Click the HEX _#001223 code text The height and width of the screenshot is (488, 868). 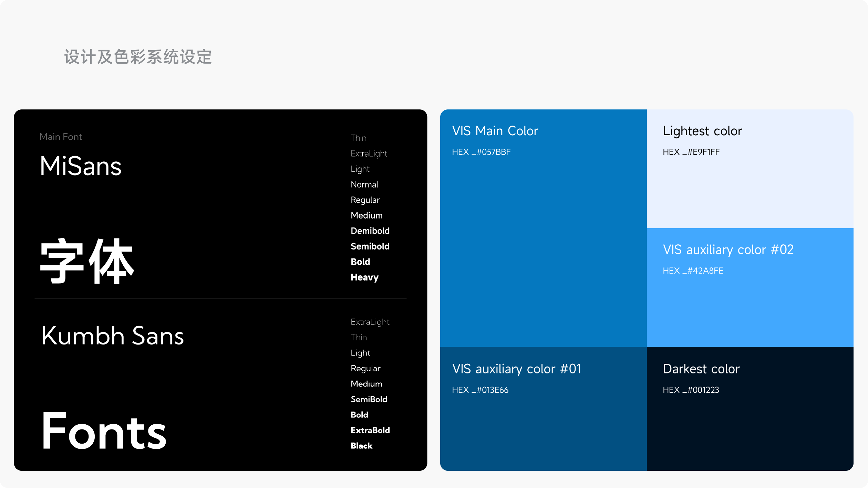(x=691, y=390)
